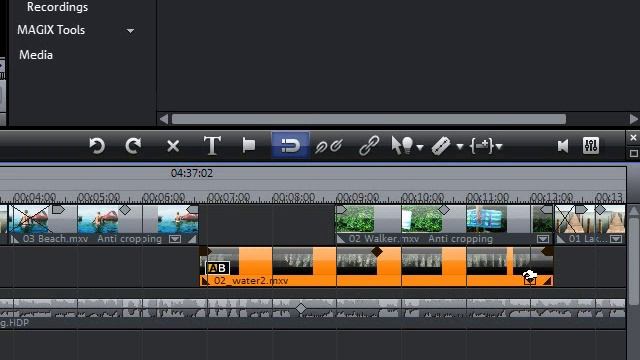640x360 pixels.
Task: Open the 03 Beach.mxv clip menu arrow
Action: pos(175,239)
